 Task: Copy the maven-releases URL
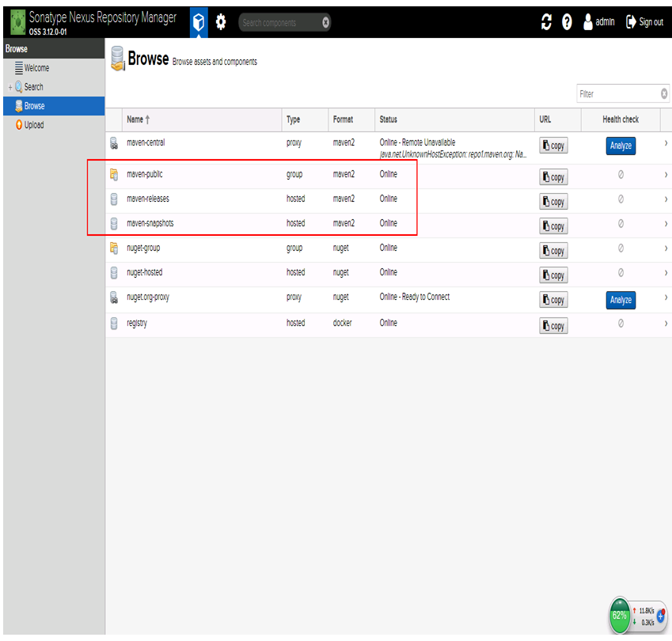coord(553,201)
